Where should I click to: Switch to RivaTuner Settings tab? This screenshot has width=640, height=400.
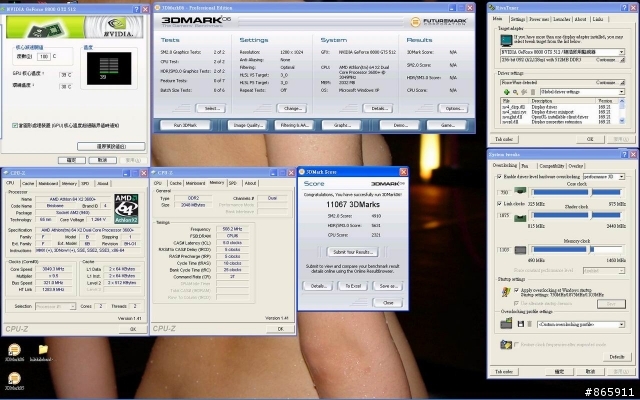click(x=517, y=19)
